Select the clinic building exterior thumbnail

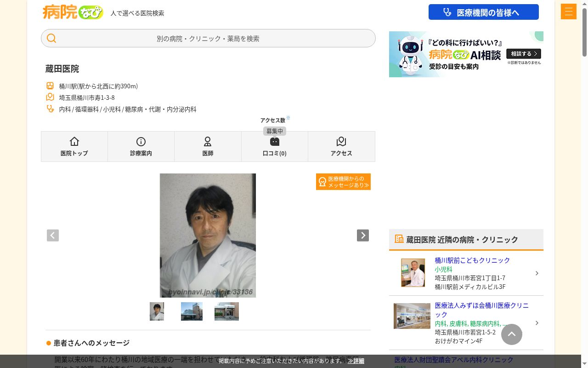pos(192,311)
